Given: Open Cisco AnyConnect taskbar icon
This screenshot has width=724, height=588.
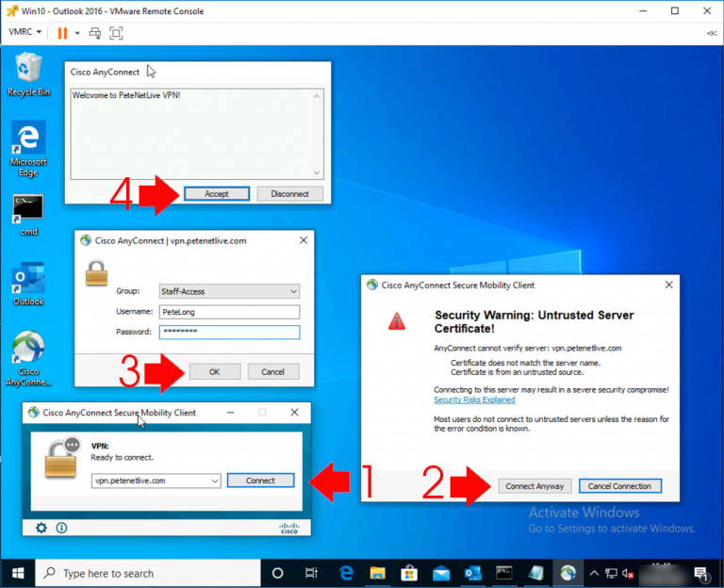Looking at the screenshot, I should click(568, 573).
